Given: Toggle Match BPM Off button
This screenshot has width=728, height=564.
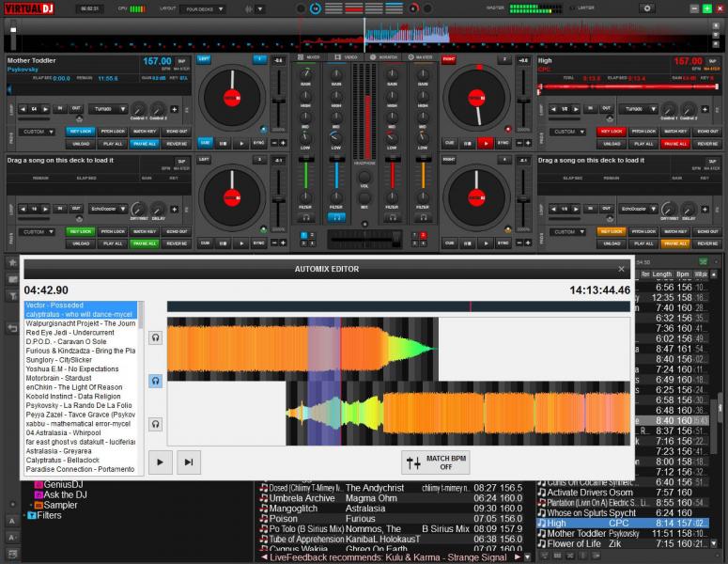Looking at the screenshot, I should (436, 462).
